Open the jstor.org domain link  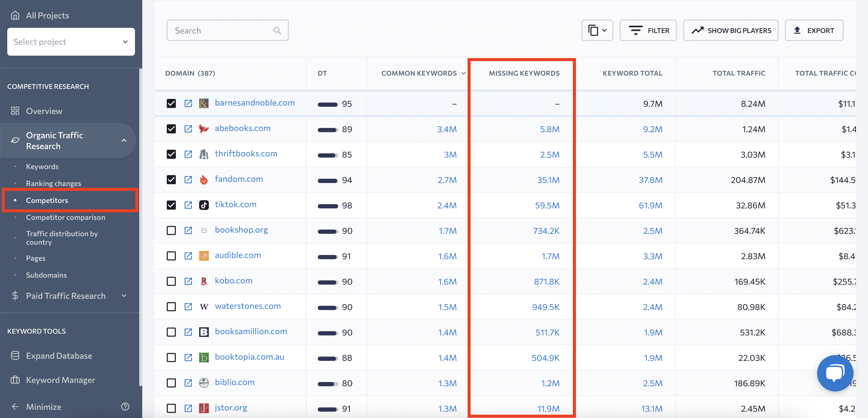tap(231, 407)
